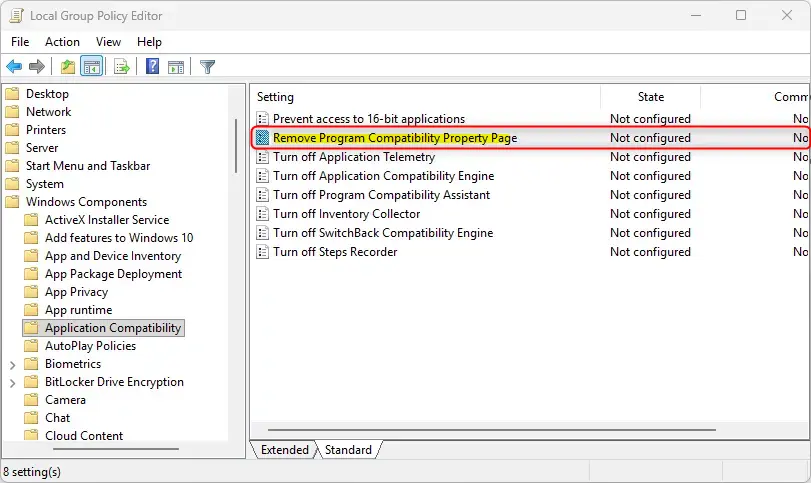The width and height of the screenshot is (811, 483).
Task: Expand the BitLocker Drive Encryption node
Action: pos(12,383)
